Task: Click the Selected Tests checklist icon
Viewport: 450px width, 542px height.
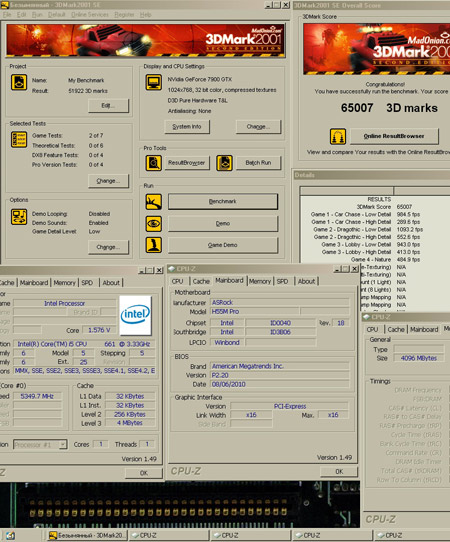Action: point(19,139)
